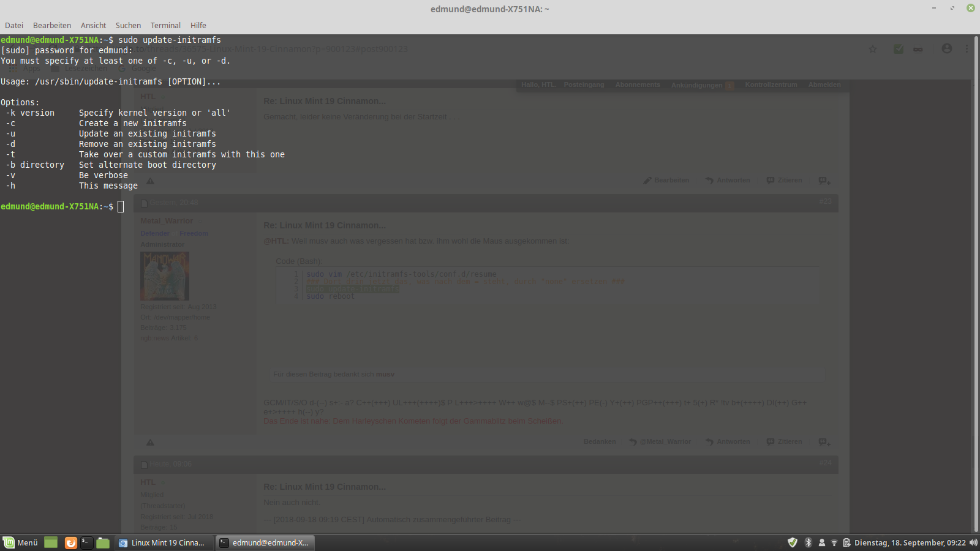Open the Bearbeiten menu

point(52,26)
